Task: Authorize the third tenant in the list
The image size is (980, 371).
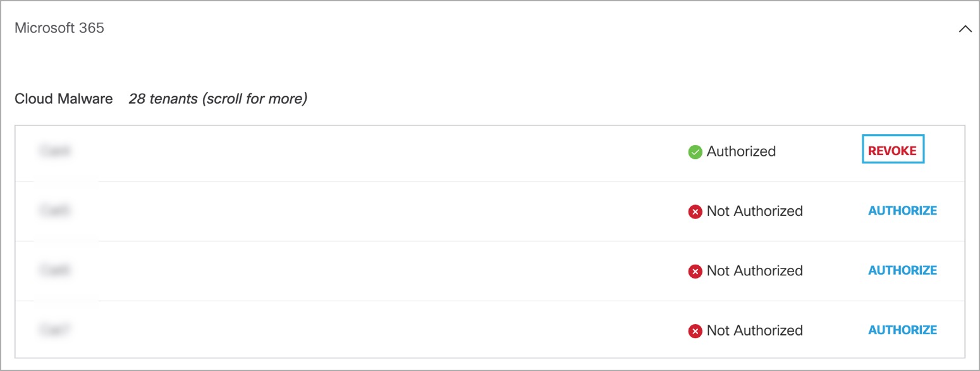Action: (x=902, y=270)
